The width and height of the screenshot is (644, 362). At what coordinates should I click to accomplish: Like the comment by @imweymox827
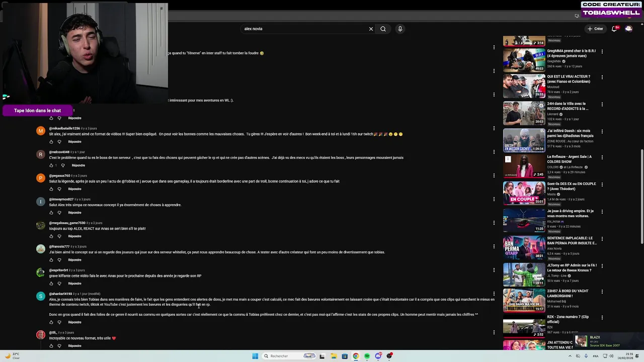pyautogui.click(x=51, y=213)
